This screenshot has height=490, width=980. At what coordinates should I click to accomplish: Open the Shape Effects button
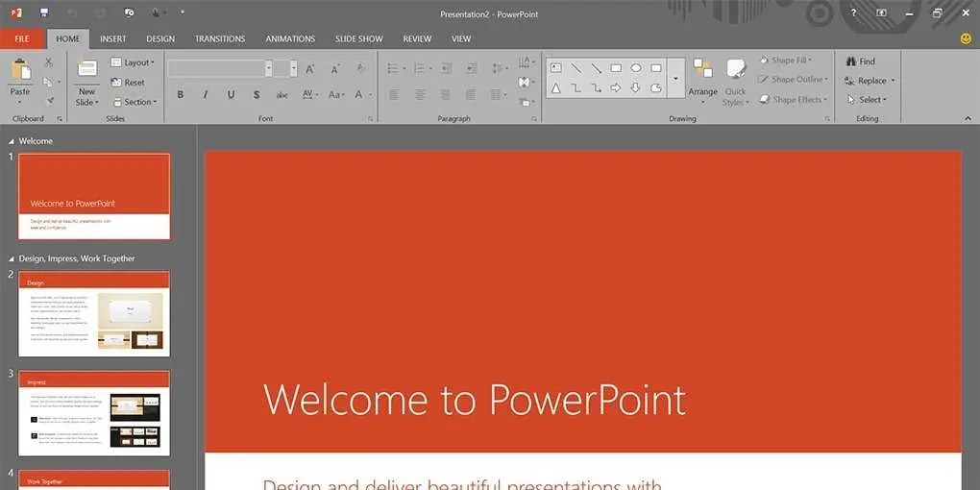pos(794,99)
